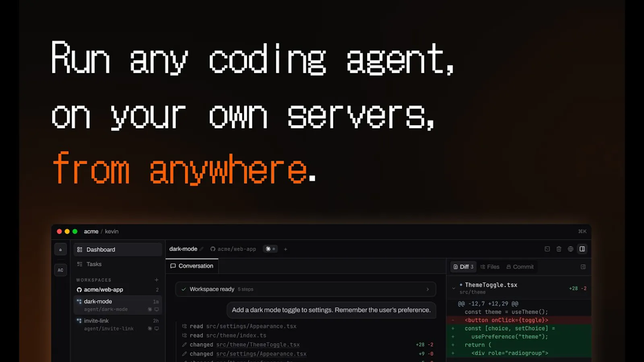Switch to the Diff tab
The width and height of the screenshot is (644, 362).
coord(463,267)
